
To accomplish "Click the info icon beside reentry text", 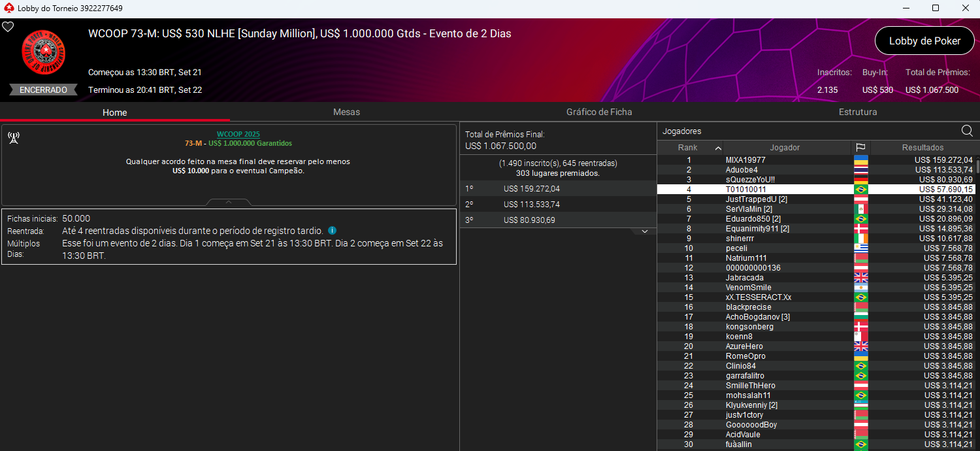I will [333, 231].
